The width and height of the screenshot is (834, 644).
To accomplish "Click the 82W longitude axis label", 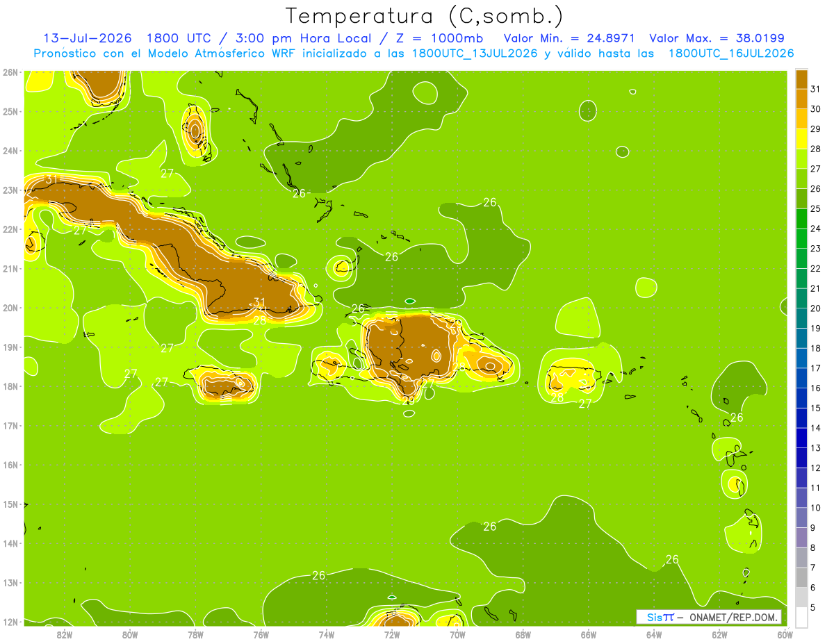I will [x=64, y=634].
